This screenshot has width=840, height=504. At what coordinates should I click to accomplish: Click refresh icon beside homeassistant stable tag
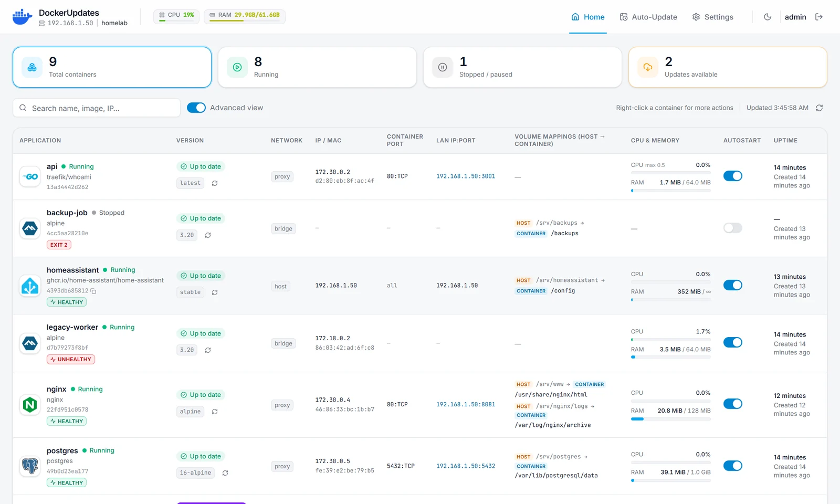(215, 292)
